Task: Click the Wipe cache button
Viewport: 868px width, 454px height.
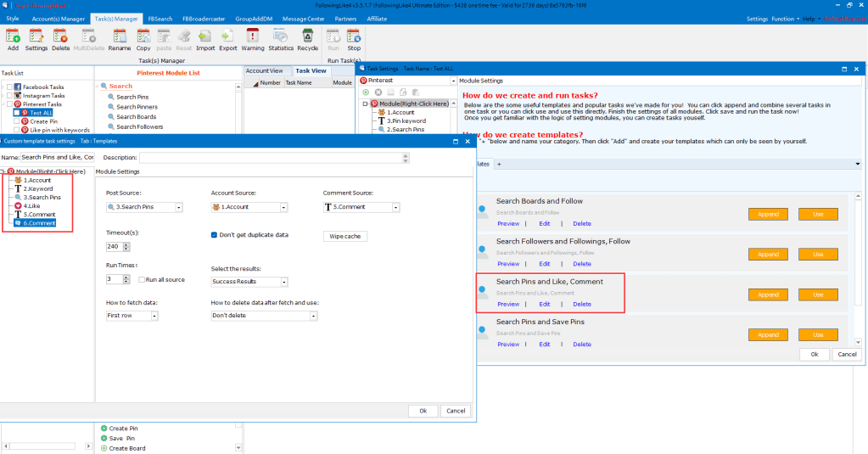Action: click(344, 236)
